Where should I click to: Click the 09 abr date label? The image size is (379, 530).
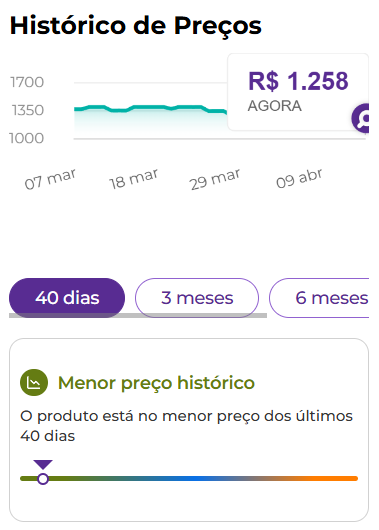pos(299,178)
